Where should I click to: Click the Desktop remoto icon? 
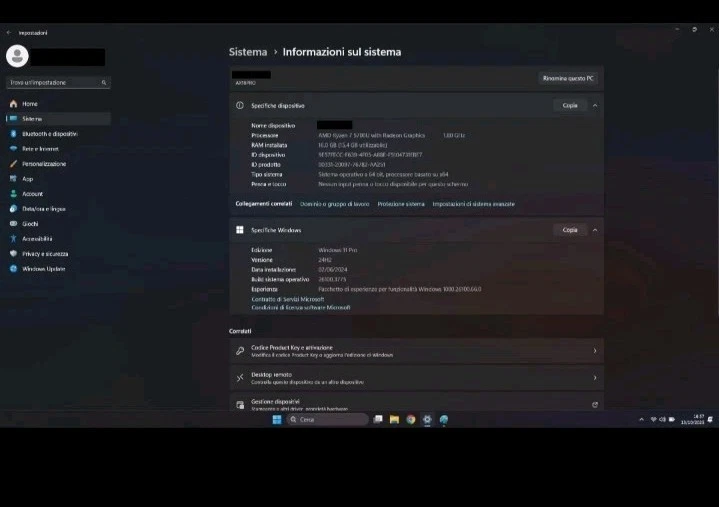click(240, 378)
